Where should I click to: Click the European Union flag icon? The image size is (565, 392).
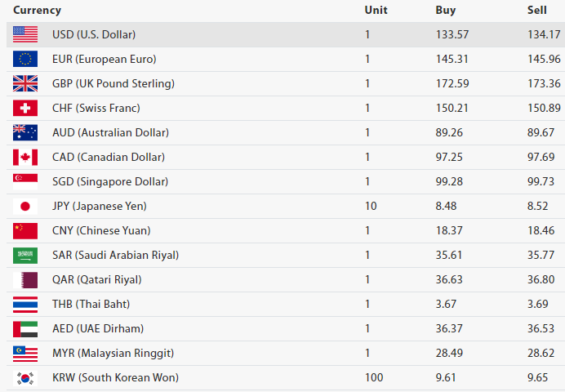[25, 59]
